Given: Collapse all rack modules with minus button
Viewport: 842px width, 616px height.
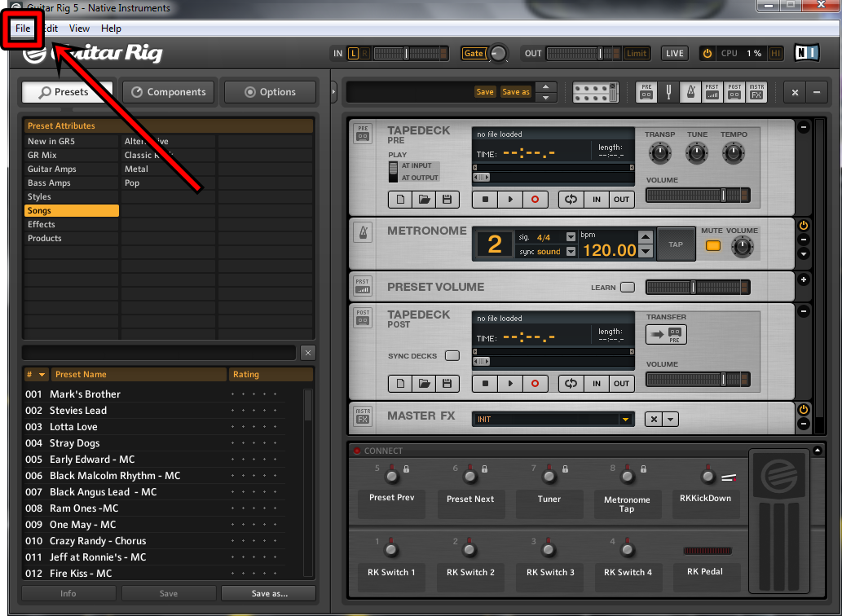Looking at the screenshot, I should [816, 92].
